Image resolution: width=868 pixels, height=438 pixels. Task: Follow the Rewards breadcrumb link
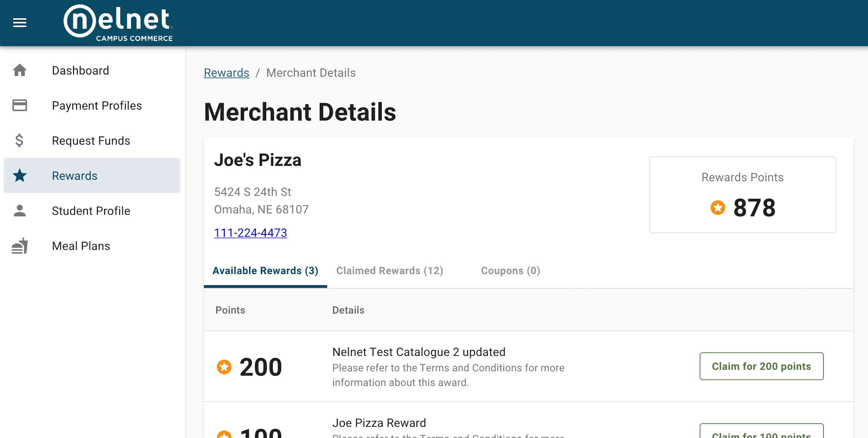click(226, 73)
